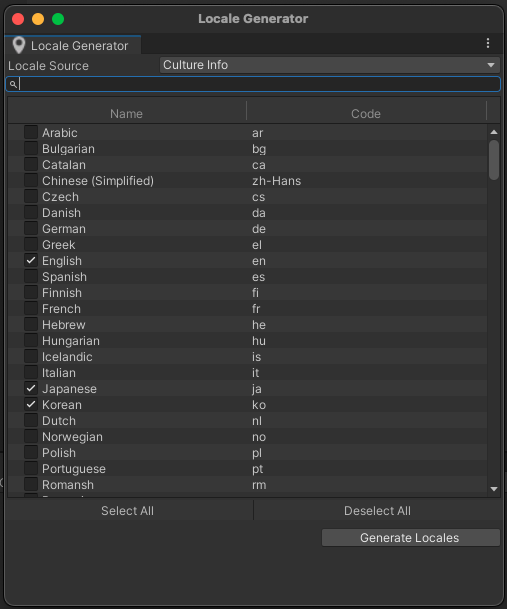This screenshot has height=609, width=507.
Task: Check the German checkbox
Action: 31,228
